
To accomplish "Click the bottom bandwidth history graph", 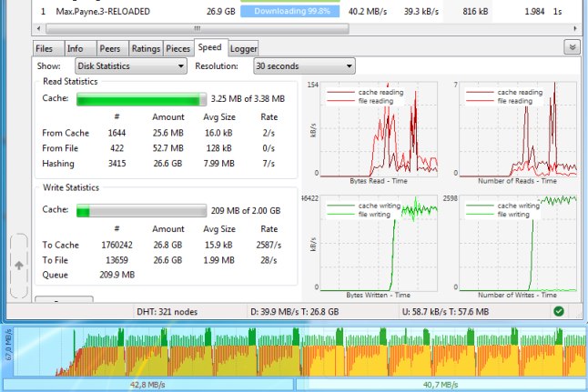I will [300, 351].
